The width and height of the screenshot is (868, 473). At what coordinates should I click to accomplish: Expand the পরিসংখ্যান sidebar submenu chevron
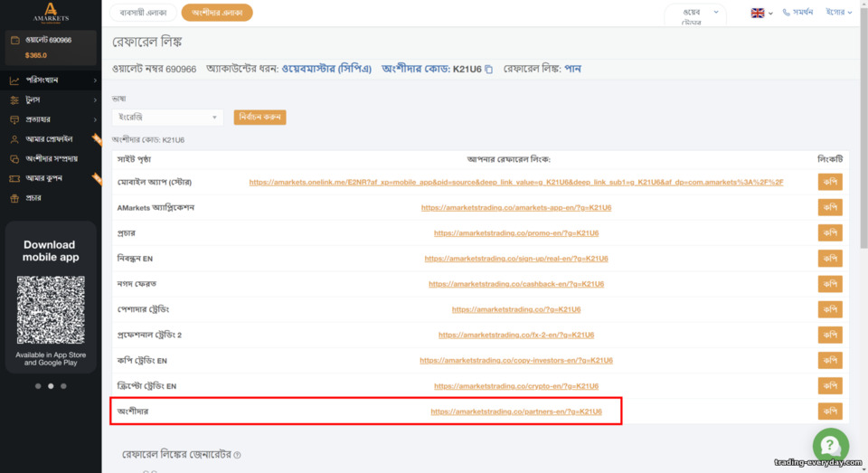tap(95, 80)
